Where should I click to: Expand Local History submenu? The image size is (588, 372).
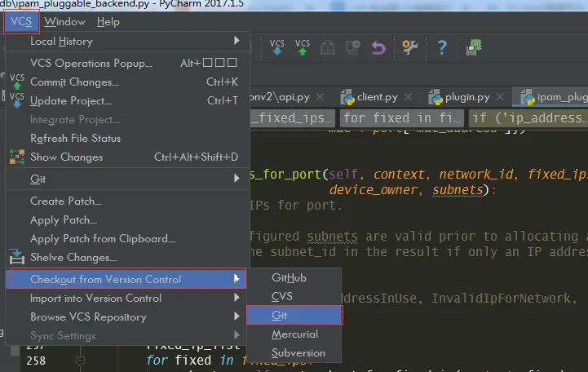click(x=127, y=41)
